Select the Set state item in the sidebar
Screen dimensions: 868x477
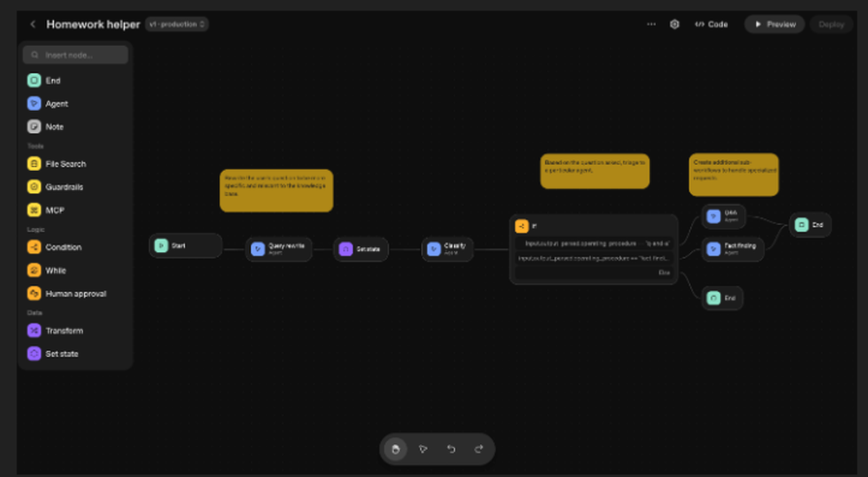pos(76,354)
